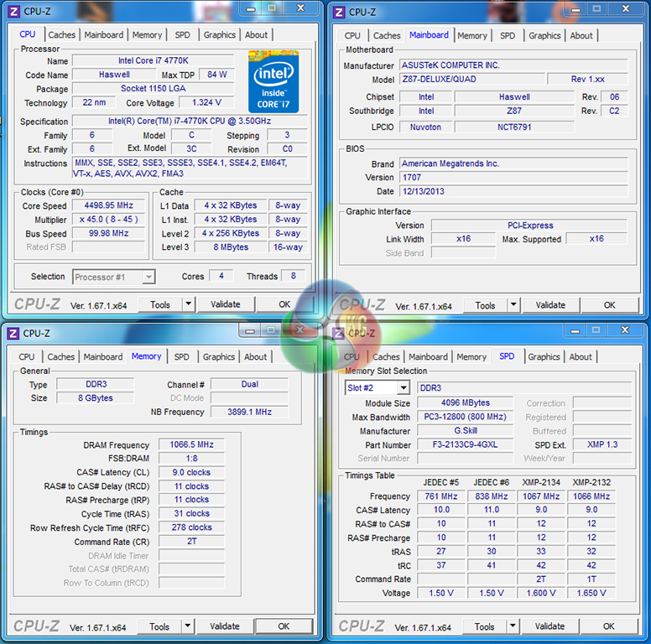The width and height of the screenshot is (651, 644).
Task: Close the SPD CPU-Z window
Action: tap(625, 330)
